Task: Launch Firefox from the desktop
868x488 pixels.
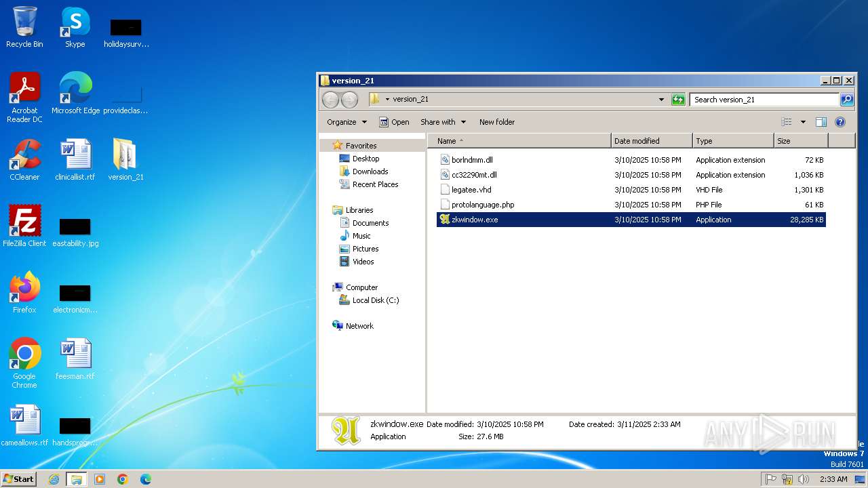Action: pos(24,293)
